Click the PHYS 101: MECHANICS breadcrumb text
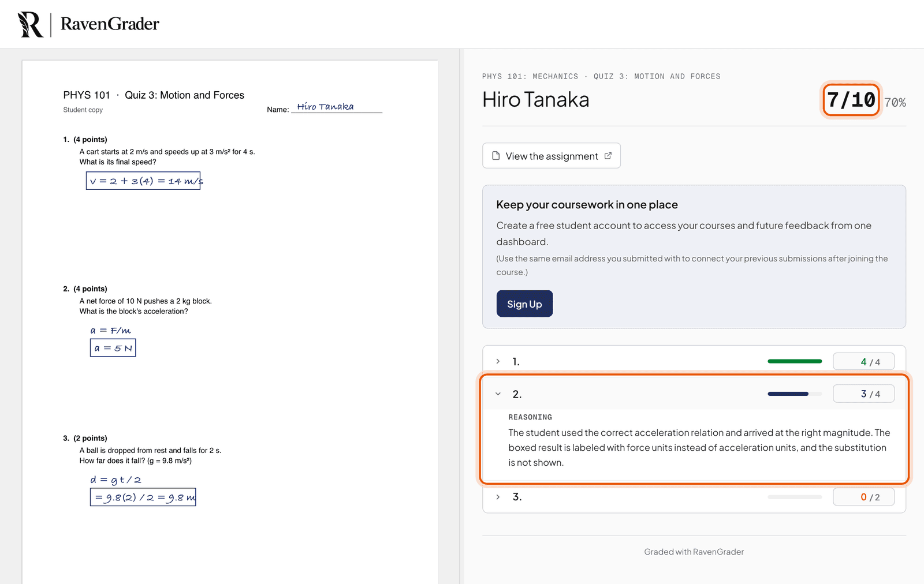Image resolution: width=924 pixels, height=584 pixels. point(530,76)
